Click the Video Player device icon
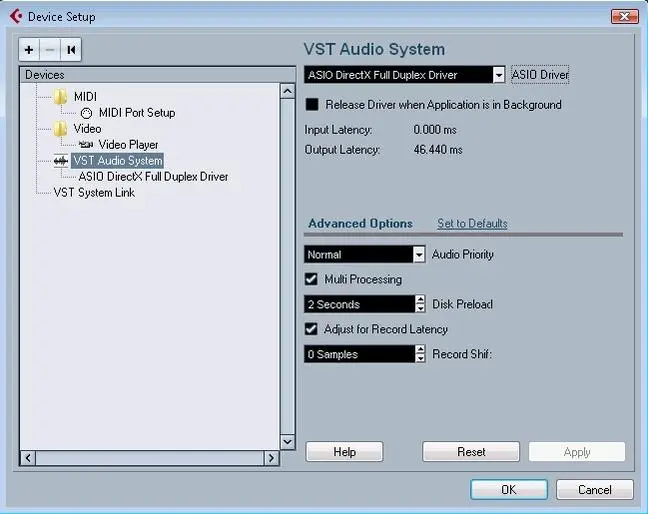The image size is (648, 514). [86, 145]
